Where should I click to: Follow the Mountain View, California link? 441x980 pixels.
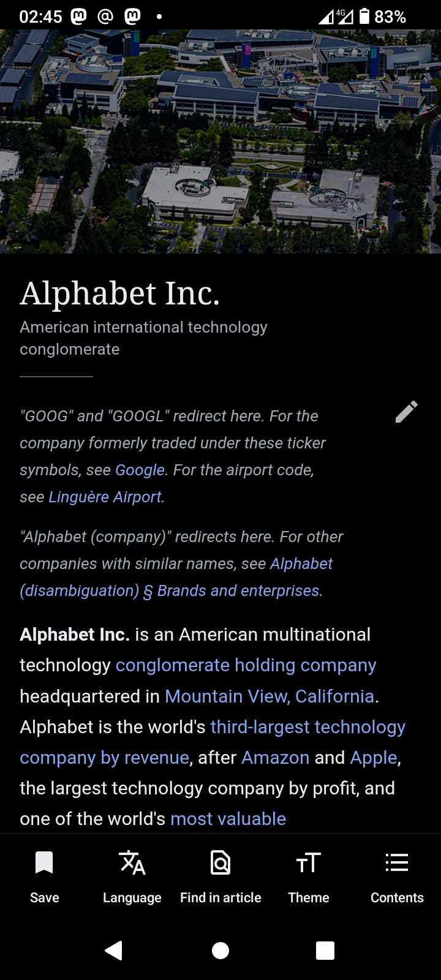point(269,696)
